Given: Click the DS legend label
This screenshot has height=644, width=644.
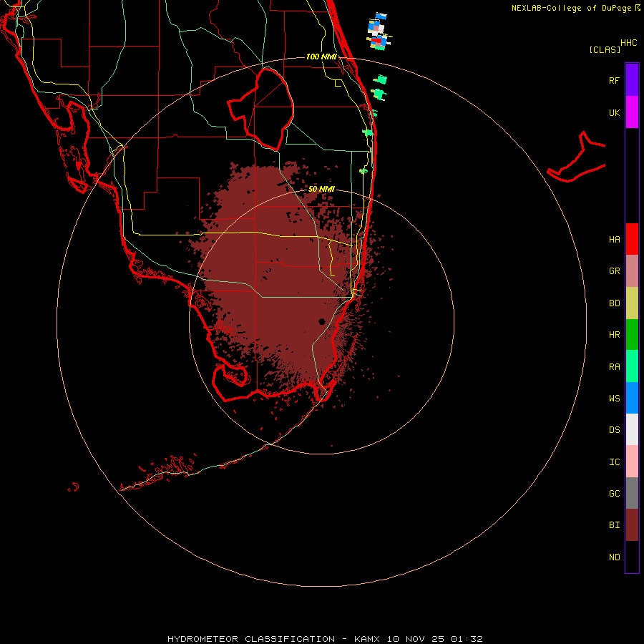Looking at the screenshot, I should 614,430.
